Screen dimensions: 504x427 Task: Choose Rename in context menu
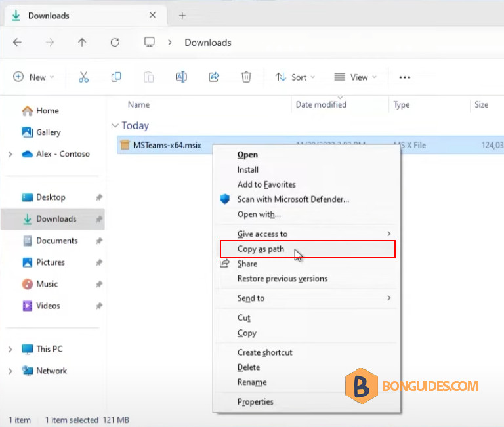[252, 382]
